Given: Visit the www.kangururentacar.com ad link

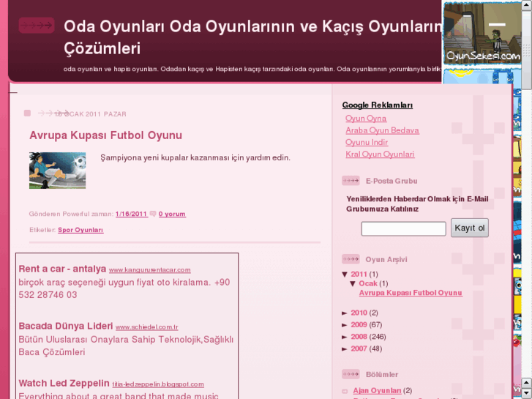Looking at the screenshot, I should tap(149, 270).
